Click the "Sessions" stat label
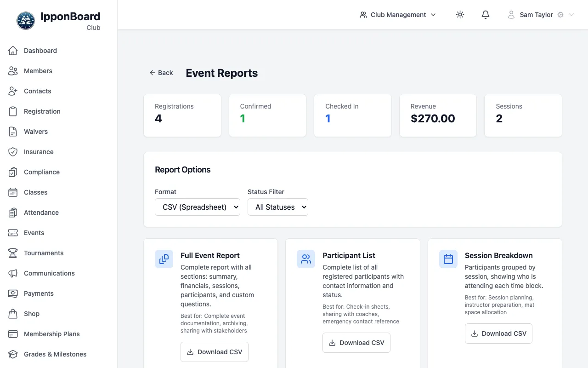The height and width of the screenshot is (368, 588). 509,106
